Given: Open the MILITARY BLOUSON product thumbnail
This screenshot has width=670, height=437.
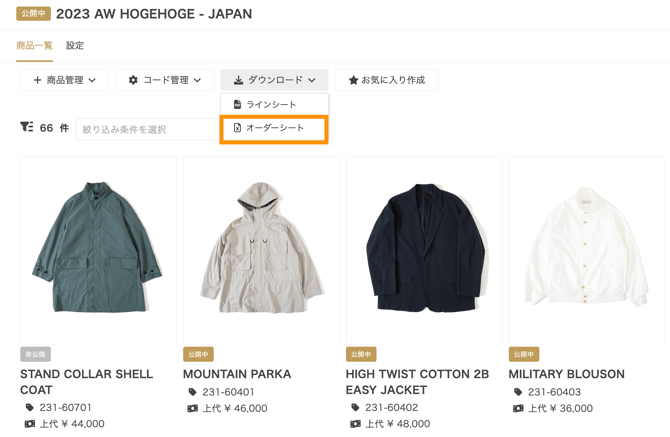Looking at the screenshot, I should pos(587,250).
